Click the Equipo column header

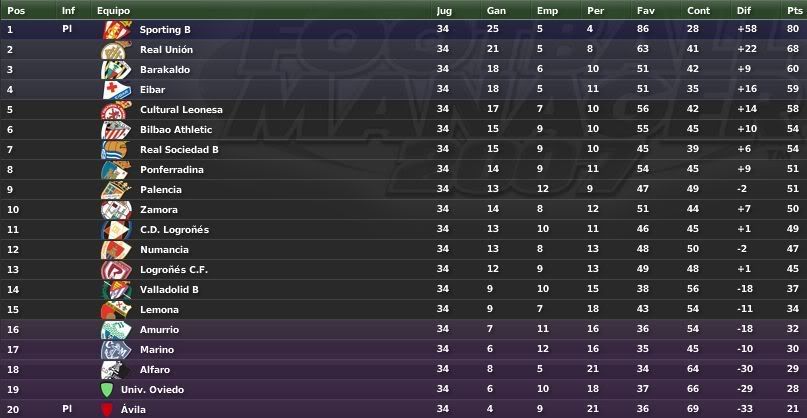[113, 10]
